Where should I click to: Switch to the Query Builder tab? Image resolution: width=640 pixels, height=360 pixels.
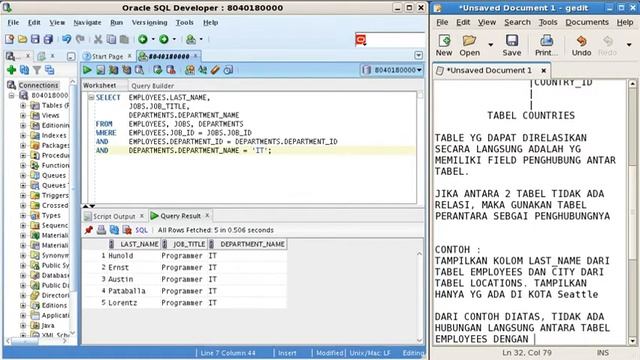(153, 86)
